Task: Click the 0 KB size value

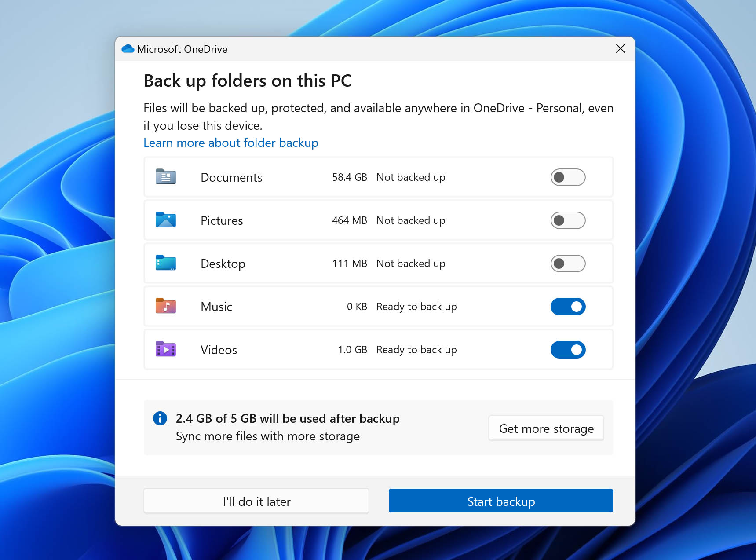Action: [x=357, y=307]
